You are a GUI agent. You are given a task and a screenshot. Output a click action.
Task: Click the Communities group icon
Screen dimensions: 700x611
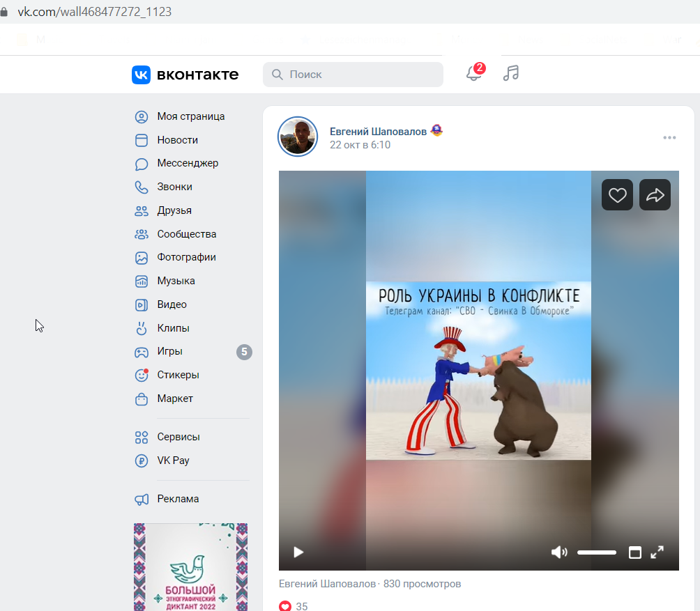pos(142,235)
